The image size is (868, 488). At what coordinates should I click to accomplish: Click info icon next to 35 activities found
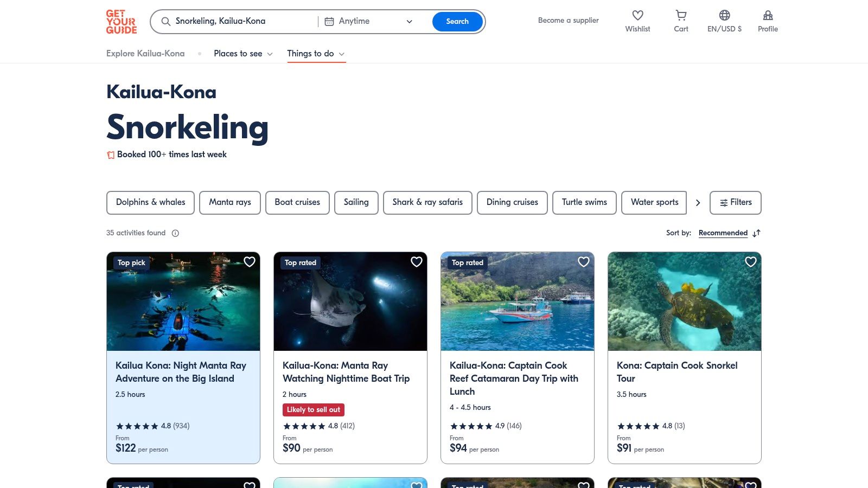pyautogui.click(x=175, y=233)
